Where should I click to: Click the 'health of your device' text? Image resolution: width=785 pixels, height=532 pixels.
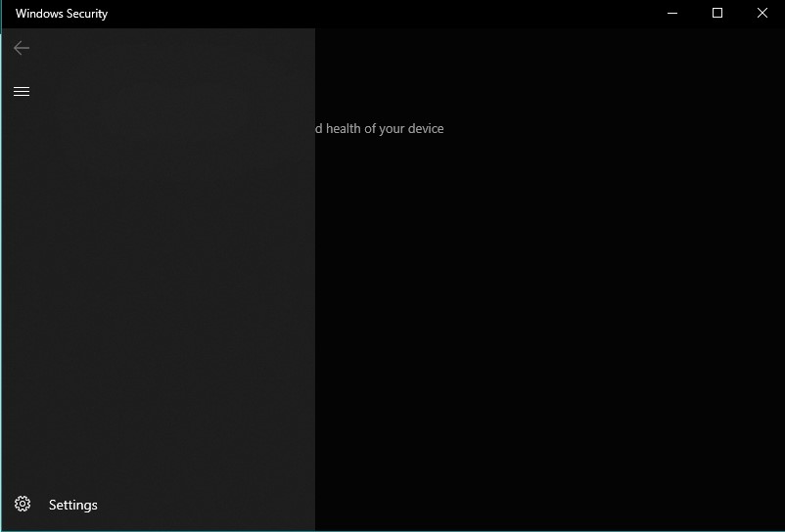(x=385, y=128)
